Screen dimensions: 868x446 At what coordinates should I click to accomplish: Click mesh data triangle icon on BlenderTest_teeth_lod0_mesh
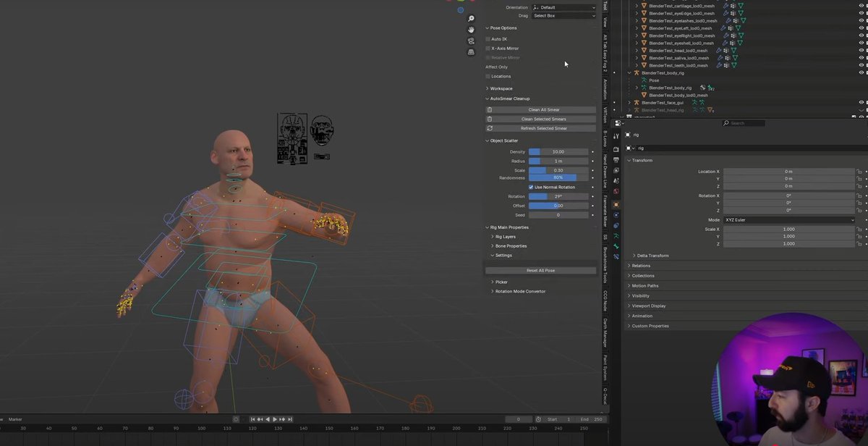click(734, 65)
